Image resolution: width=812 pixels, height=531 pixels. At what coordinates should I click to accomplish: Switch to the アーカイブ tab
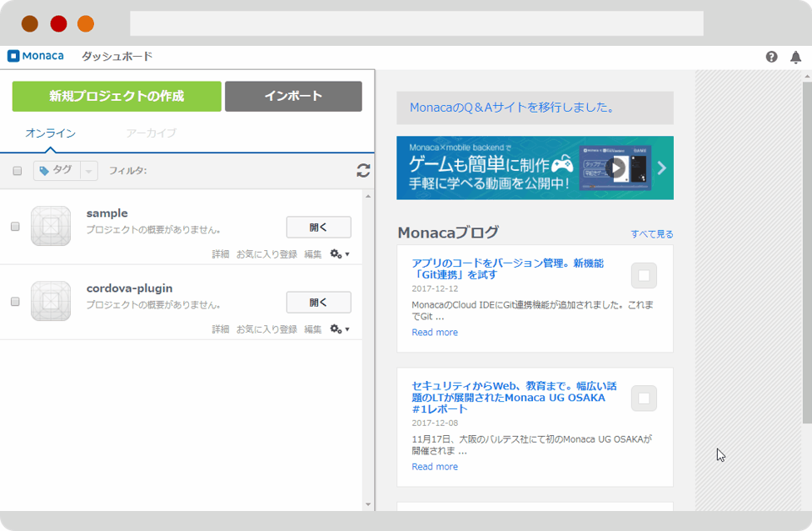pos(151,133)
